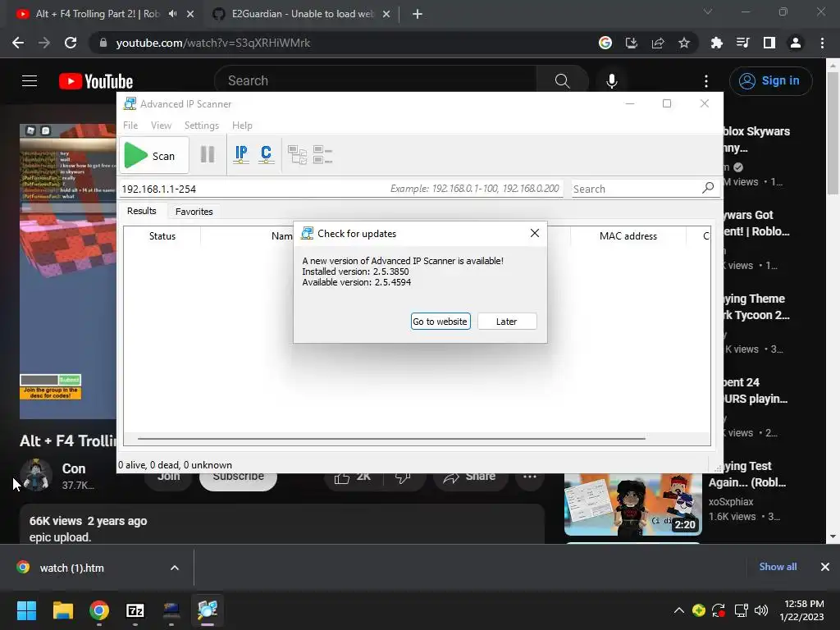Open Chrome extensions puzzle icon
Viewport: 840px width, 630px height.
716,43
